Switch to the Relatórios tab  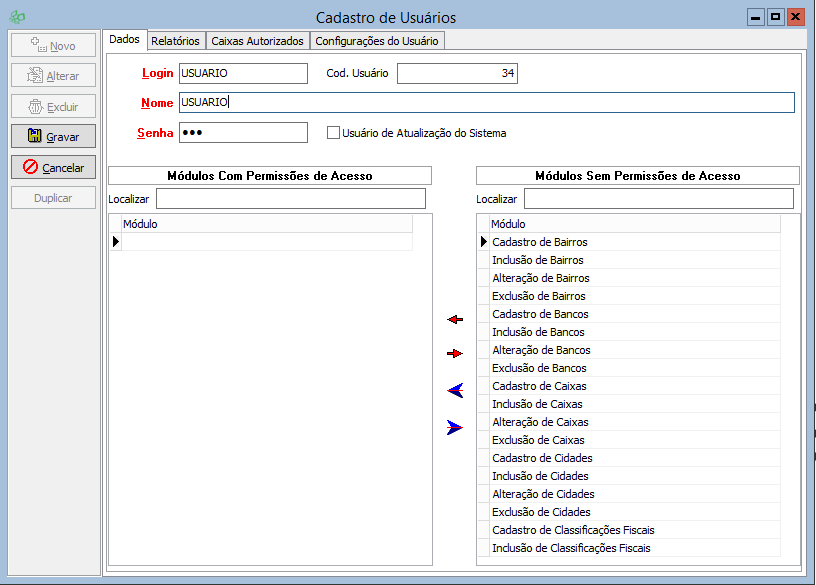[x=175, y=41]
